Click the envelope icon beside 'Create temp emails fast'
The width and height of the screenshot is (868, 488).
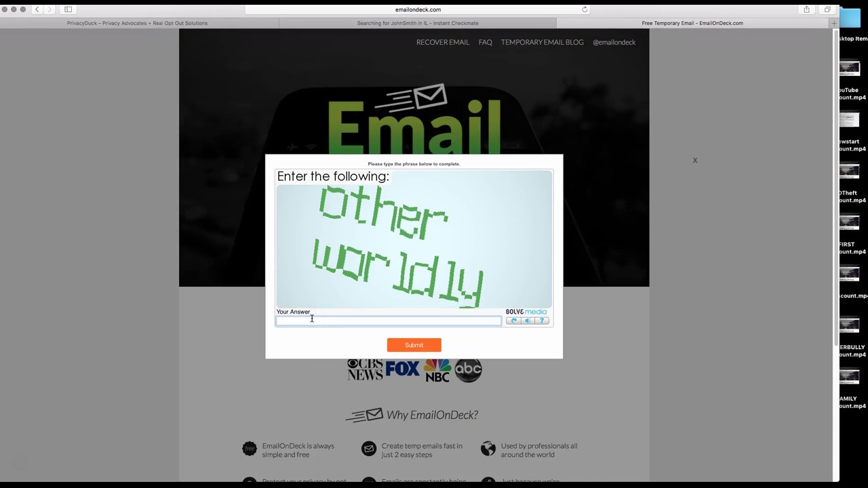click(369, 449)
